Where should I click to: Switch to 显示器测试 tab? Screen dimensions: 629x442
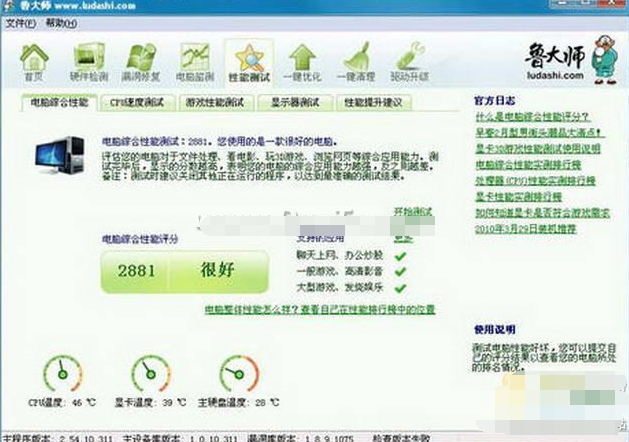(295, 103)
